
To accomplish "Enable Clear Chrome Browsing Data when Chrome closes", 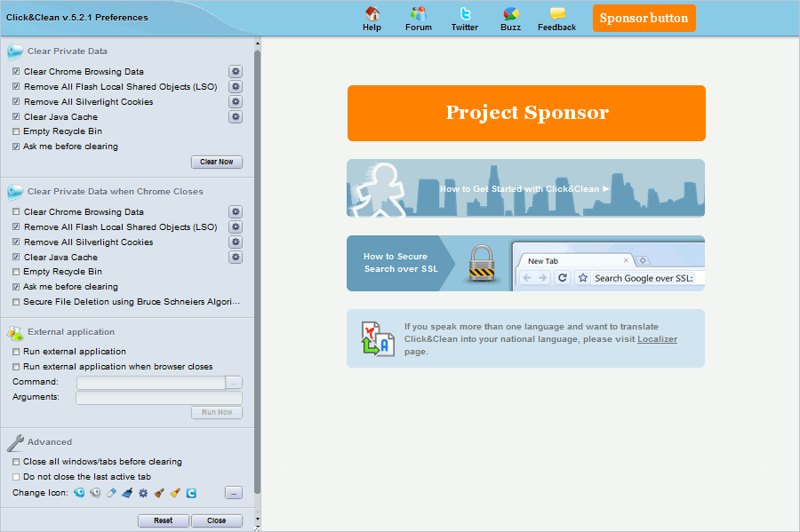I will click(x=16, y=211).
